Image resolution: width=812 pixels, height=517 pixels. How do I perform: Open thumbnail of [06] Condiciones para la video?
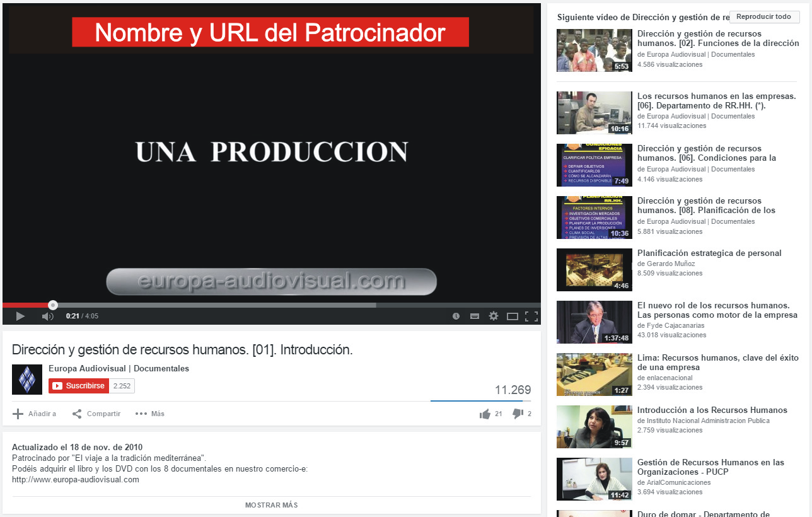click(594, 165)
